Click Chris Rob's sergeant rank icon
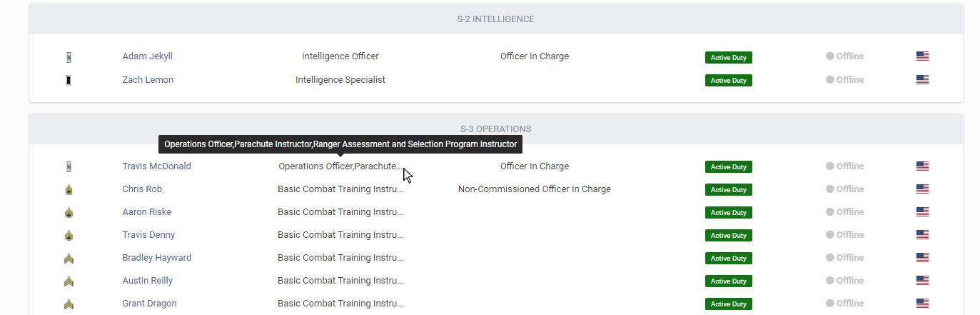Viewport: 980px width, 315px height. tap(69, 190)
